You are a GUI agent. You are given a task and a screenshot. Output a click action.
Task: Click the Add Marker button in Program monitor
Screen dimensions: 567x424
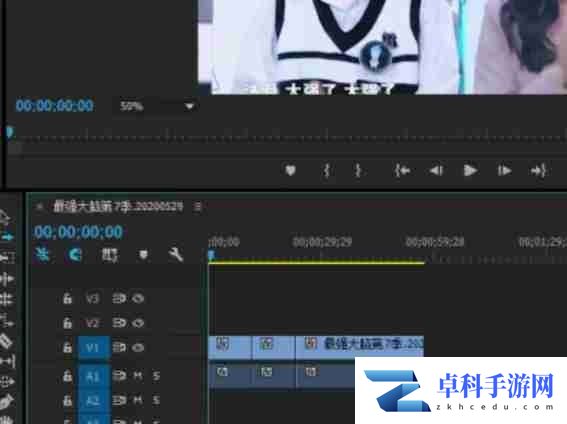pos(290,170)
